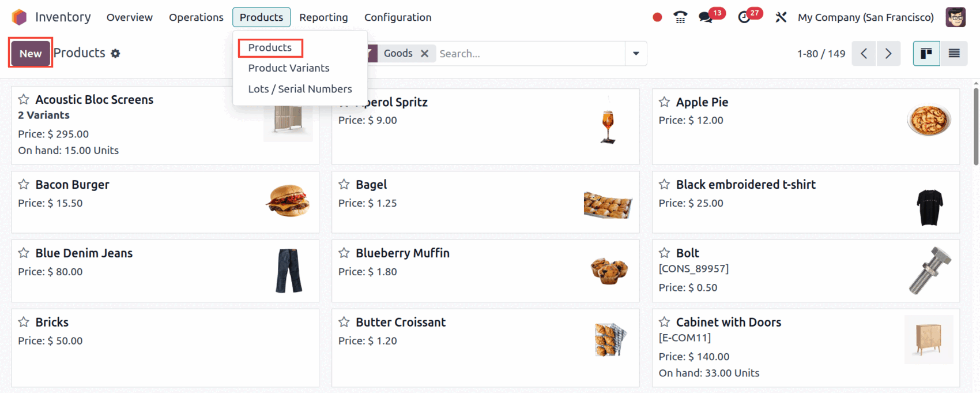Switch to list view
The width and height of the screenshot is (980, 393).
[954, 54]
